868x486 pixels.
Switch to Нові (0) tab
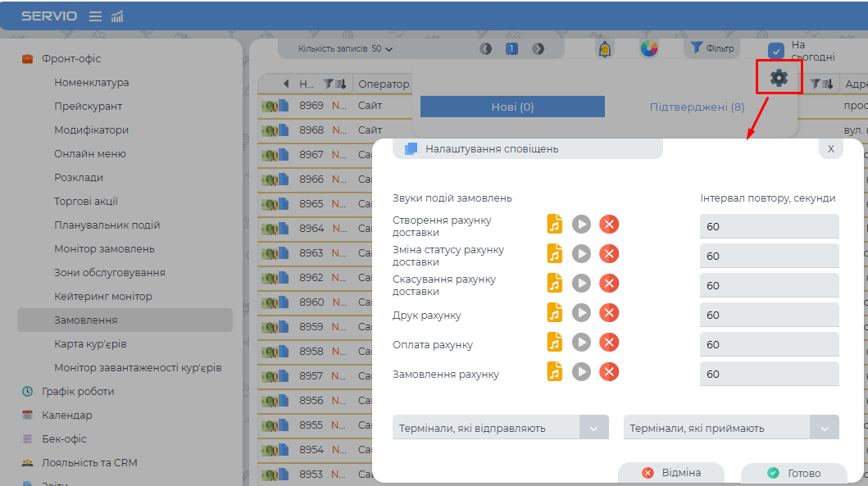click(512, 107)
